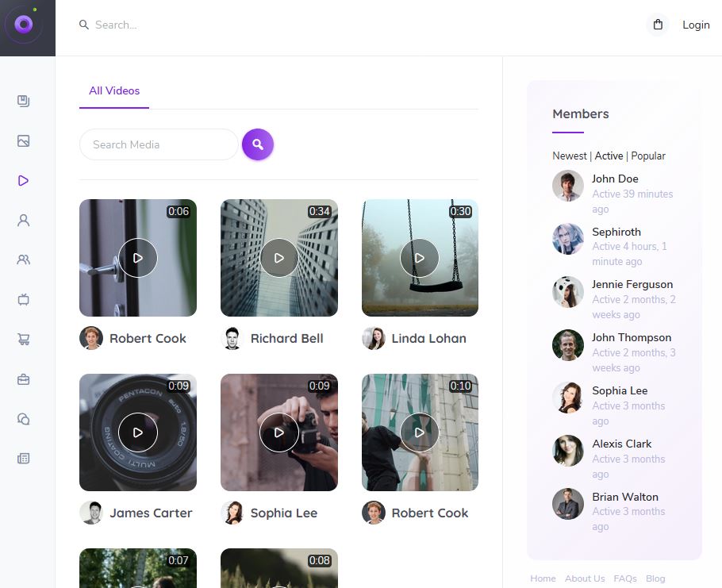
Task: Open Jennie Ferguson member profile
Action: (x=632, y=285)
